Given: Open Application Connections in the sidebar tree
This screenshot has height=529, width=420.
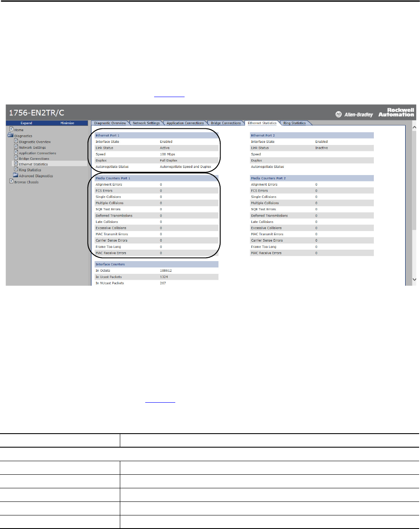Looking at the screenshot, I should click(37, 153).
